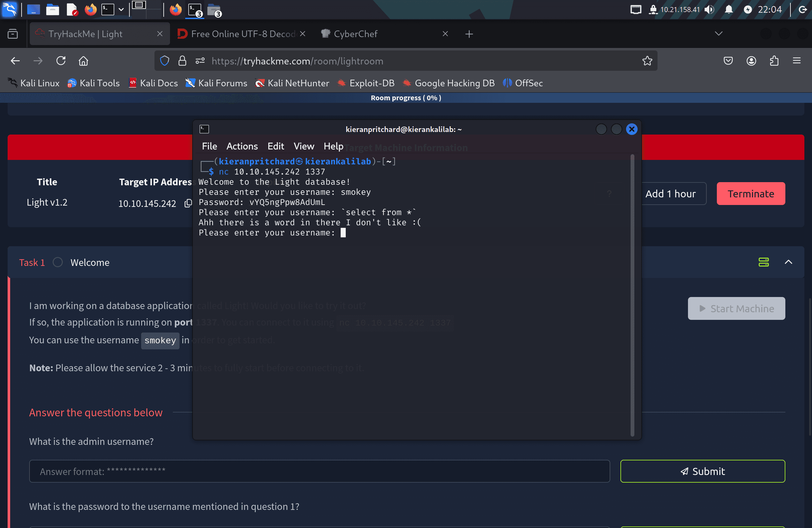Open the terminal Actions menu
This screenshot has width=812, height=528.
[242, 146]
